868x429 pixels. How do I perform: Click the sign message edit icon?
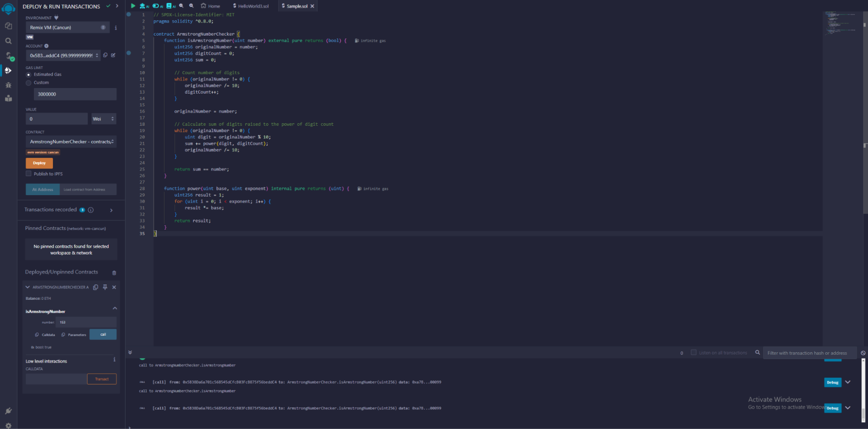click(113, 55)
